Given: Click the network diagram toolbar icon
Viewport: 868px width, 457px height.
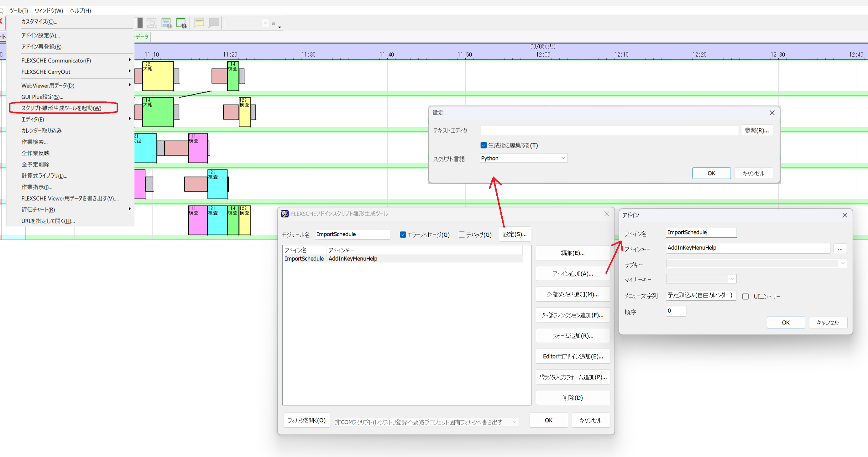Looking at the screenshot, I should (x=152, y=23).
